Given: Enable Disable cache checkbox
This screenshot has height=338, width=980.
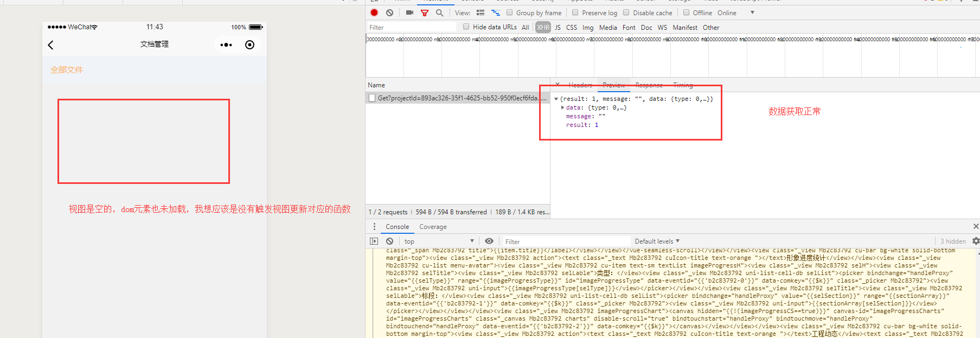Looking at the screenshot, I should coord(626,12).
